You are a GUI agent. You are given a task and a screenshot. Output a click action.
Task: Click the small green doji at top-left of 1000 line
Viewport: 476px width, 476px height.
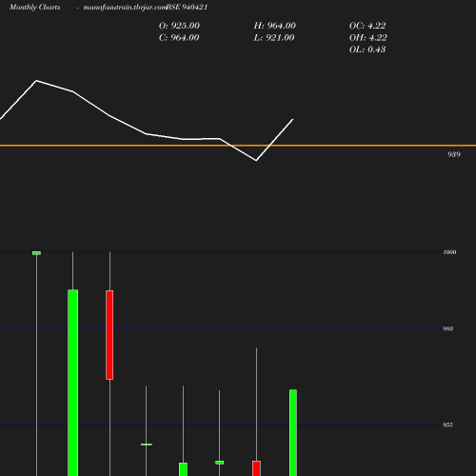point(36,253)
